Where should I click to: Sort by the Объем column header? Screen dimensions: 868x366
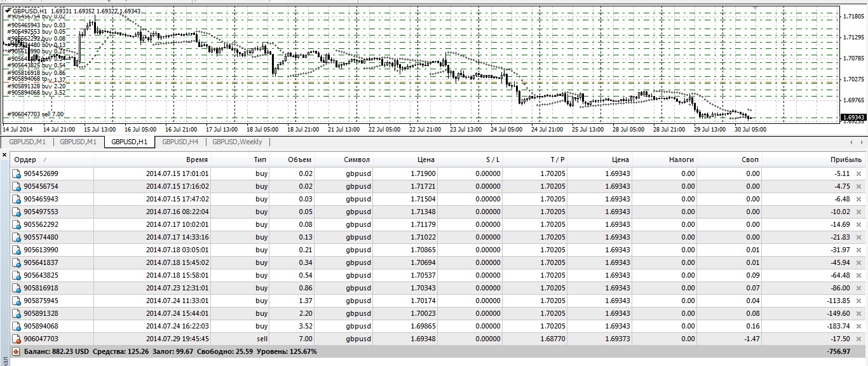292,159
